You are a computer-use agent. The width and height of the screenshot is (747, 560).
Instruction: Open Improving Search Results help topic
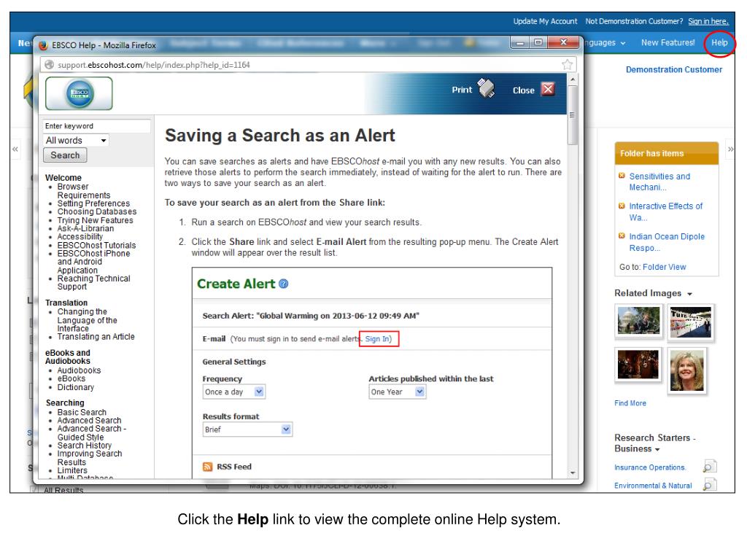(x=90, y=458)
